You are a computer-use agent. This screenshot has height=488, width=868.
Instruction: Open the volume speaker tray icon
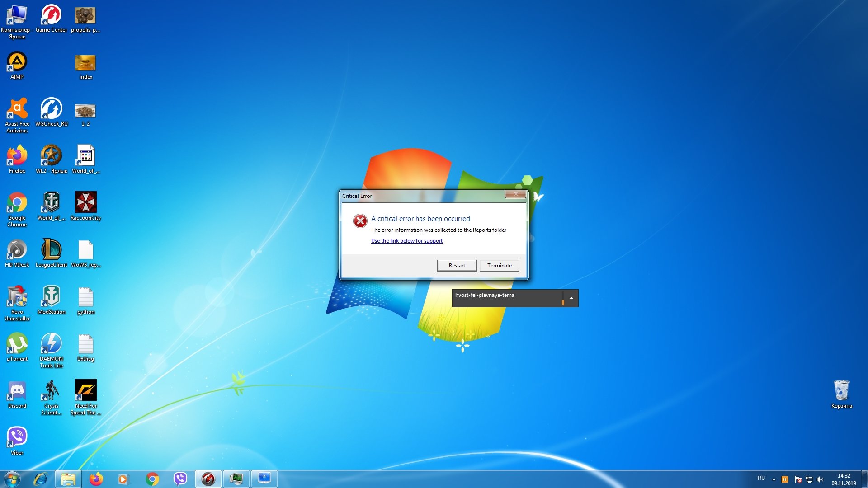pyautogui.click(x=820, y=479)
